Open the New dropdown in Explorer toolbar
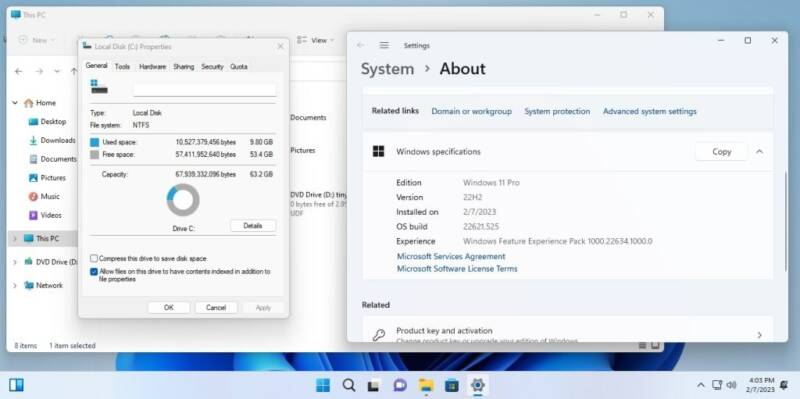This screenshot has height=399, width=800. (x=37, y=40)
